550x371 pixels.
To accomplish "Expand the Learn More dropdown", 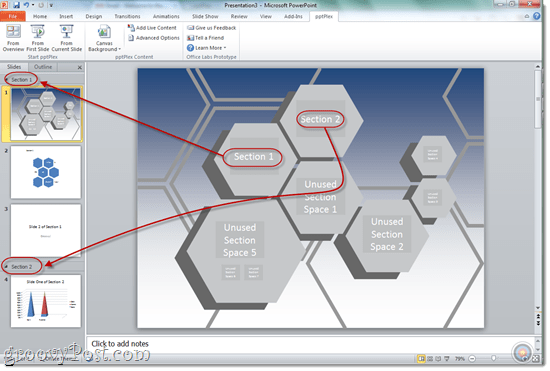I will tap(207, 48).
